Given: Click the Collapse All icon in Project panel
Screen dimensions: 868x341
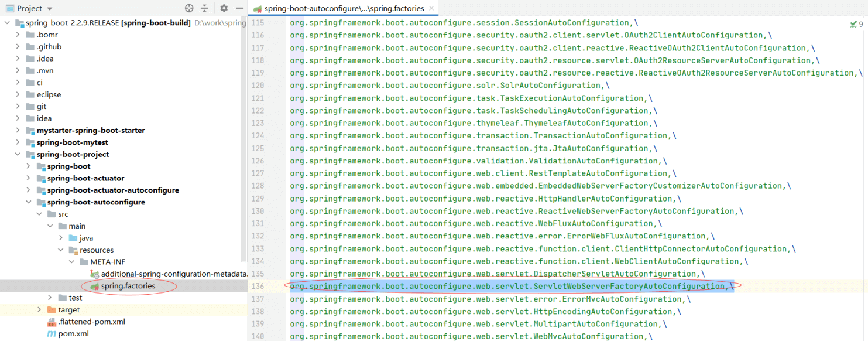Looking at the screenshot, I should click(x=204, y=8).
